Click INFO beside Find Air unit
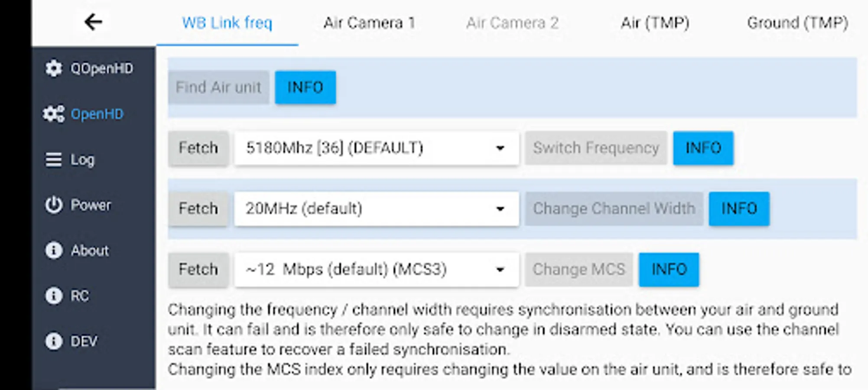Screen dimensions: 868x390 click(x=305, y=88)
